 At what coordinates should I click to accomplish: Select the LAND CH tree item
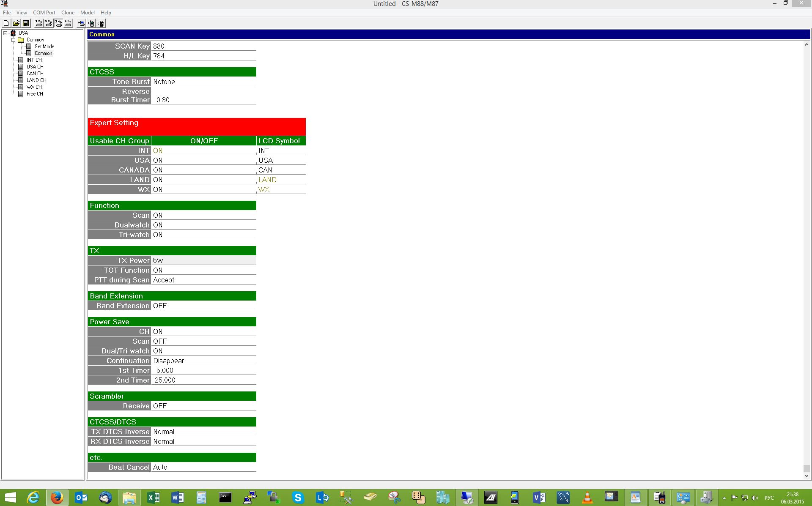tap(36, 80)
